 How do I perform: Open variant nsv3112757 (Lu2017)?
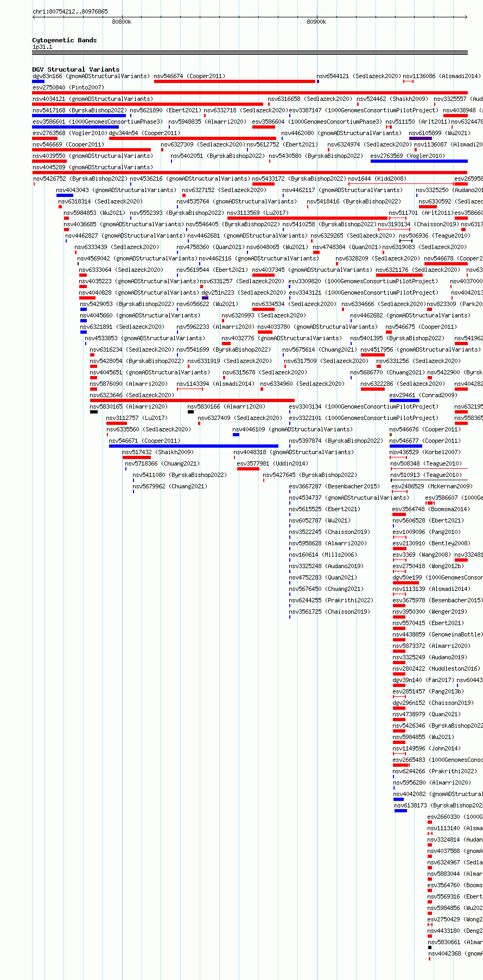click(x=137, y=418)
